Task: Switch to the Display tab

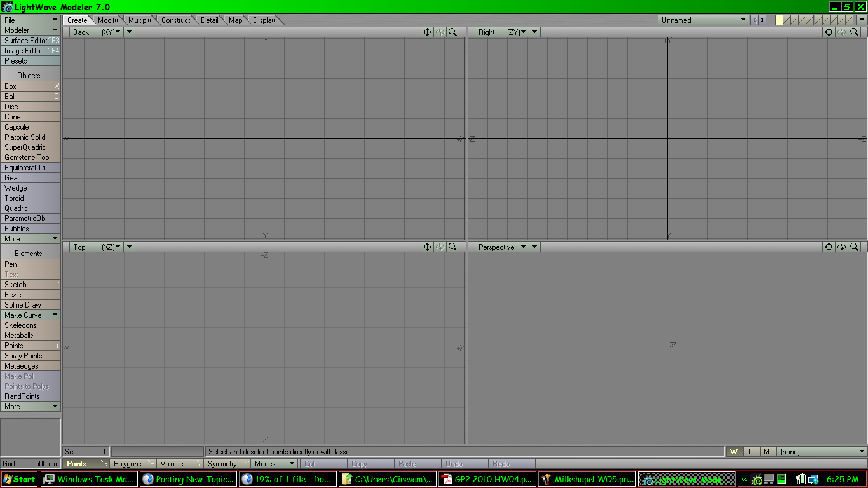Action: click(x=264, y=20)
